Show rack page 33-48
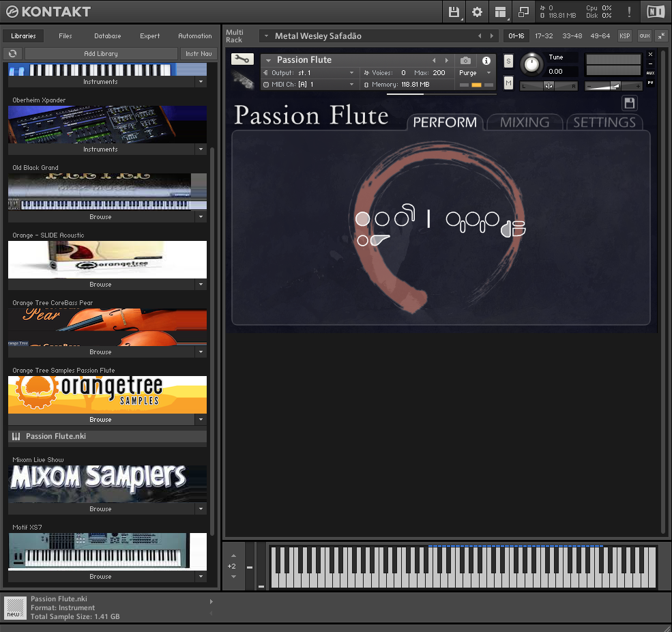Viewport: 672px width, 632px height. click(x=572, y=36)
